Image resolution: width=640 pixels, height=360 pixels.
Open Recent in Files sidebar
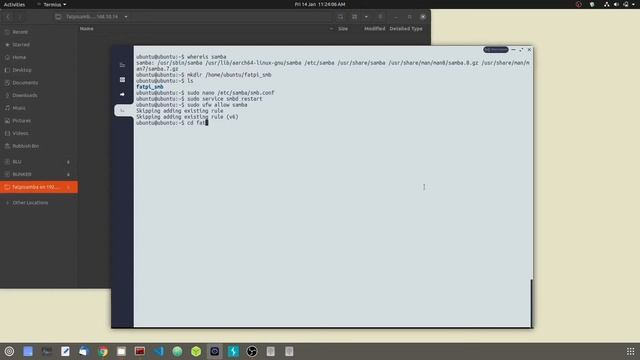(39, 32)
